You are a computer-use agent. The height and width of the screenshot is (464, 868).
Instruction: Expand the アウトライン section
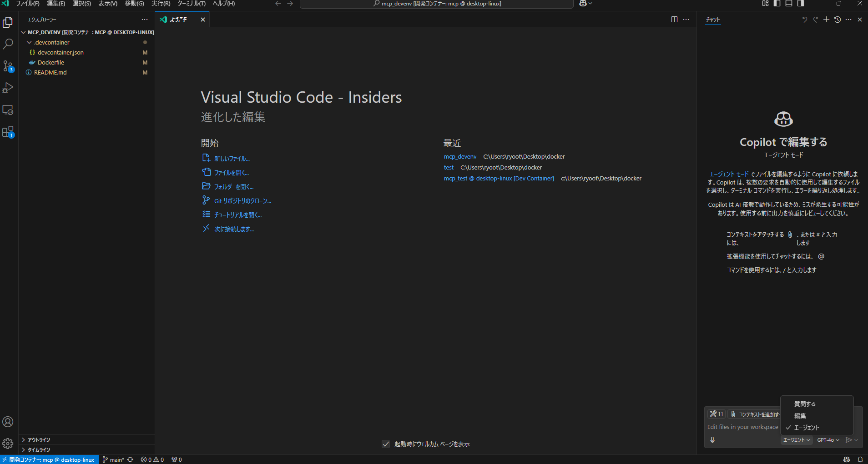pyautogui.click(x=86, y=440)
